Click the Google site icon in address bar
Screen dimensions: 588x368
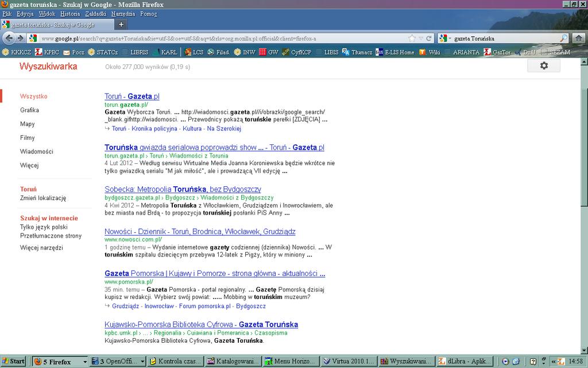click(33, 39)
